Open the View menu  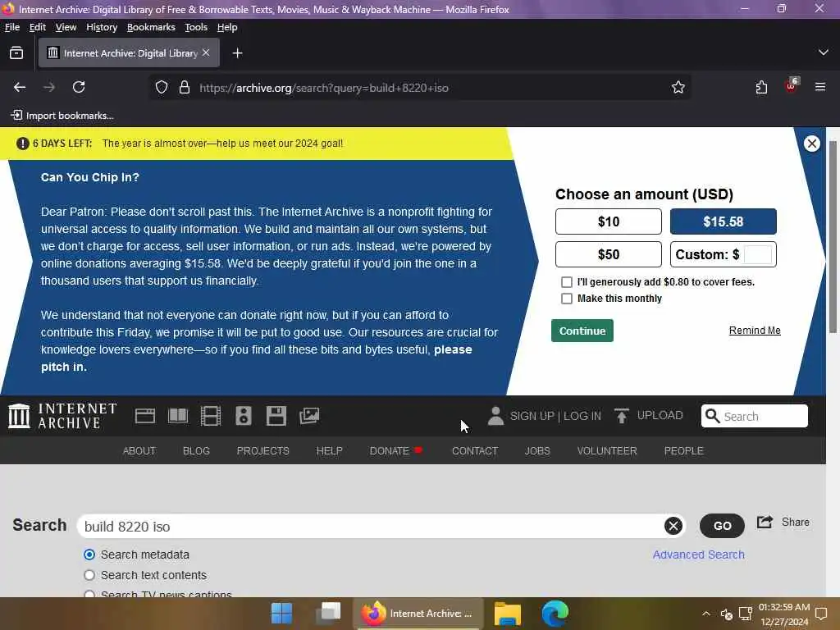(66, 27)
